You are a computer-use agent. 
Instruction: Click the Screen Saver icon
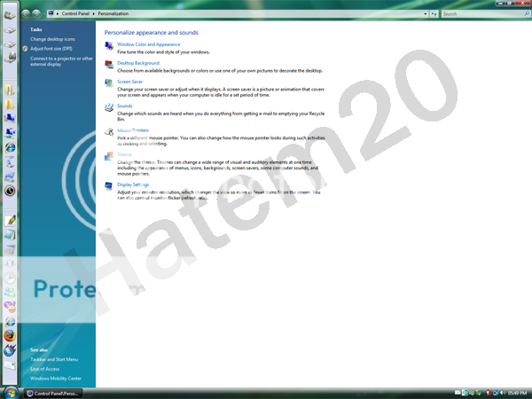click(x=109, y=83)
